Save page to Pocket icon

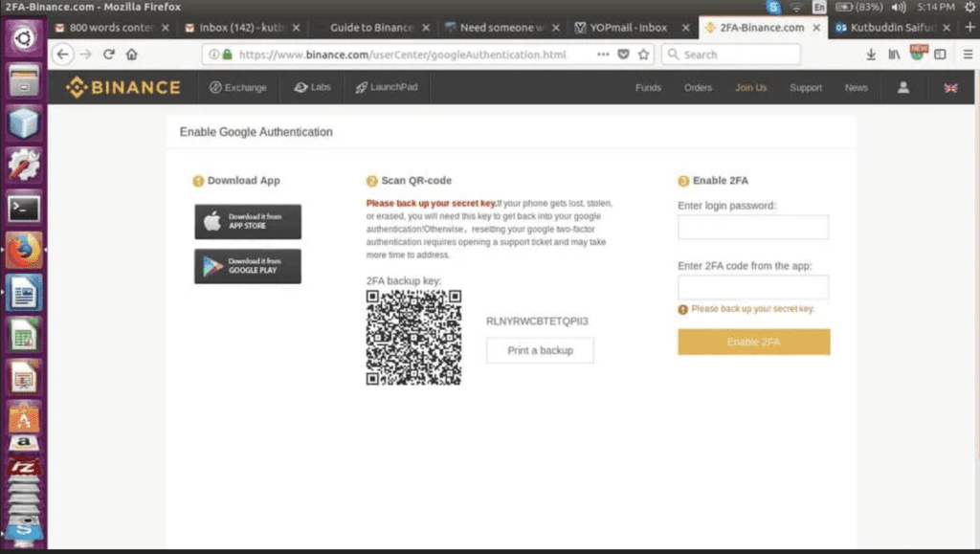click(x=623, y=55)
